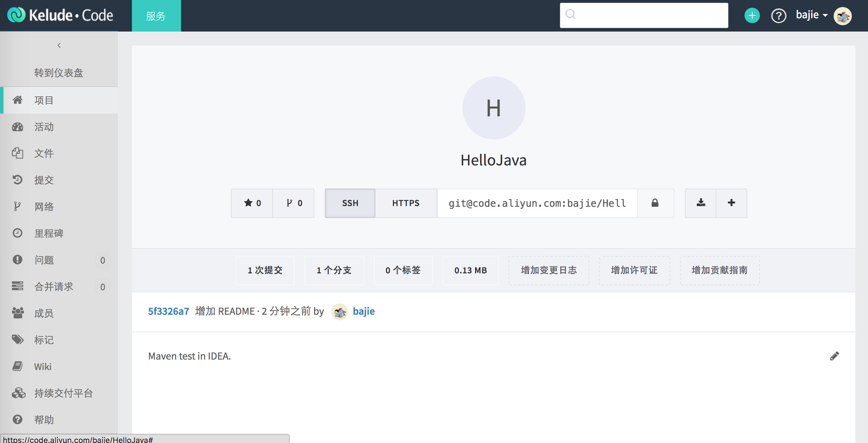Open the bajie account dropdown
The image size is (868, 443).
point(811,15)
